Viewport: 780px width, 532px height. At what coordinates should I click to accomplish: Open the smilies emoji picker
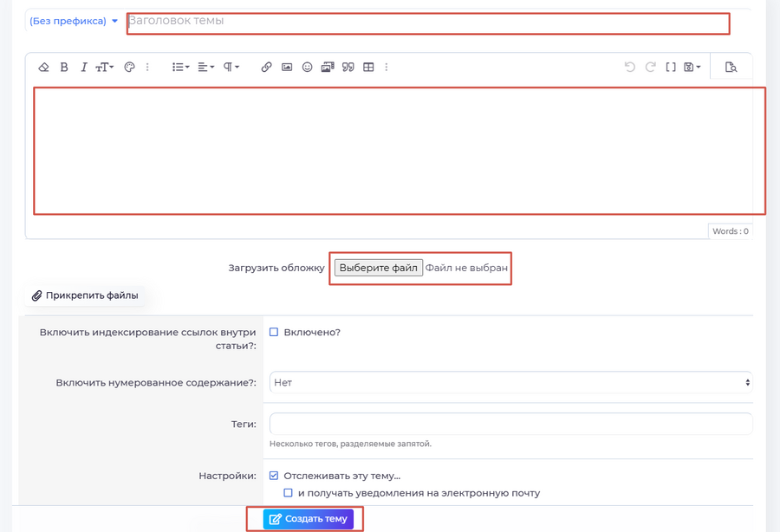pos(308,67)
